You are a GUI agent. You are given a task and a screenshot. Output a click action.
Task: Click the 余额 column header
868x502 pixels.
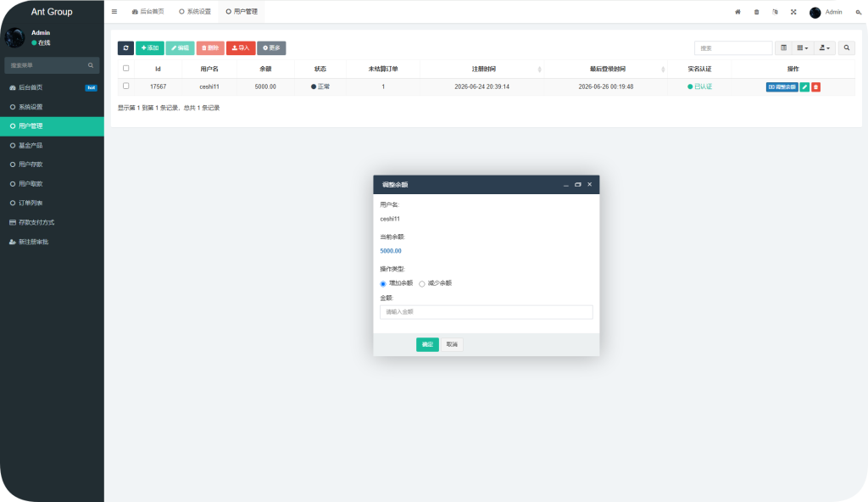[265, 70]
